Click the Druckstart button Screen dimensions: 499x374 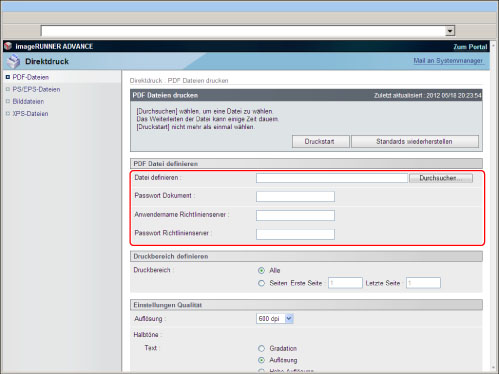[x=320, y=141]
